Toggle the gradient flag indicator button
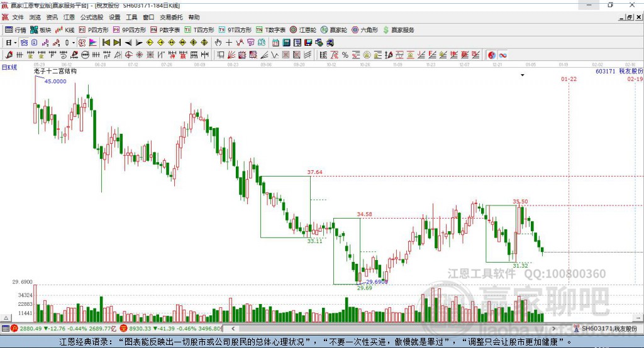This screenshot has width=644, height=348. pos(93,42)
